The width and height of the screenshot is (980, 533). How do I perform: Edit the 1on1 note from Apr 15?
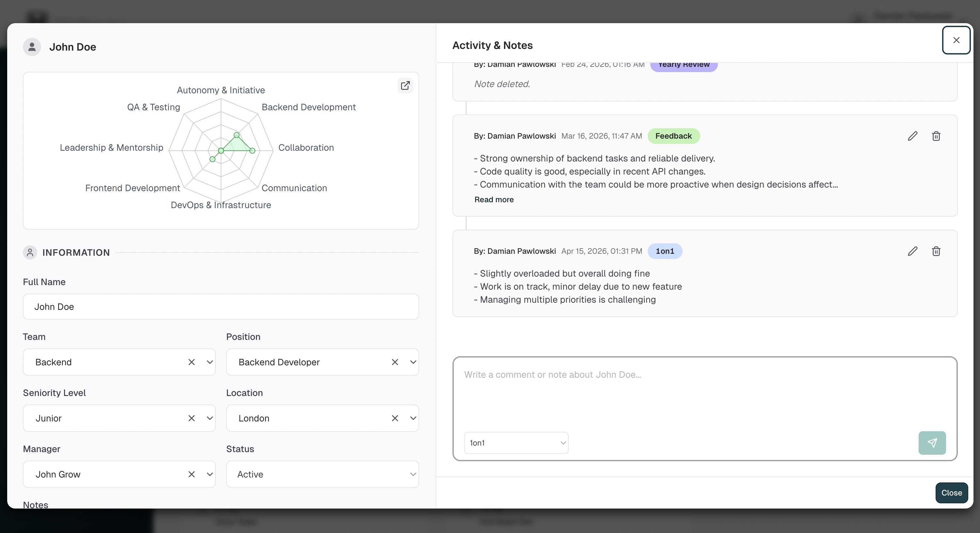coord(913,251)
